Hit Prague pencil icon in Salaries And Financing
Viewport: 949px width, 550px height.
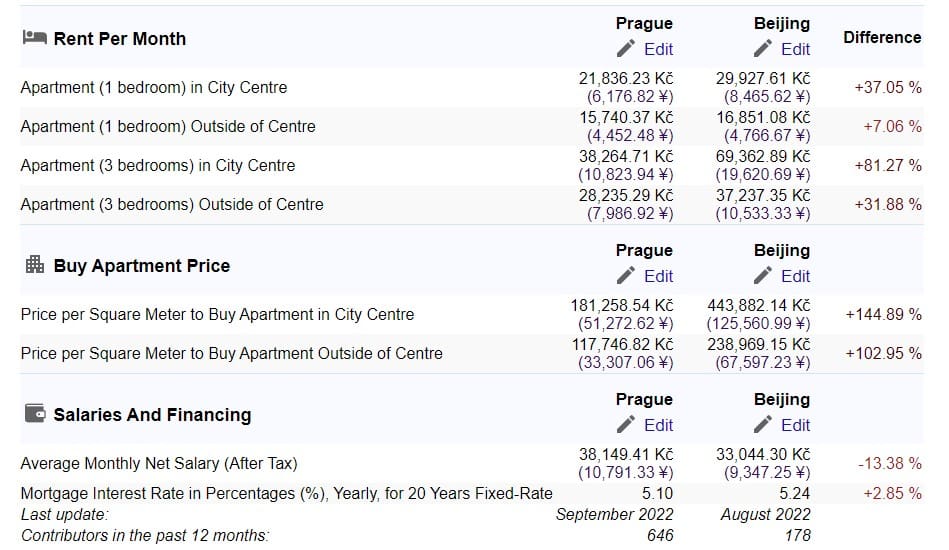pos(627,425)
